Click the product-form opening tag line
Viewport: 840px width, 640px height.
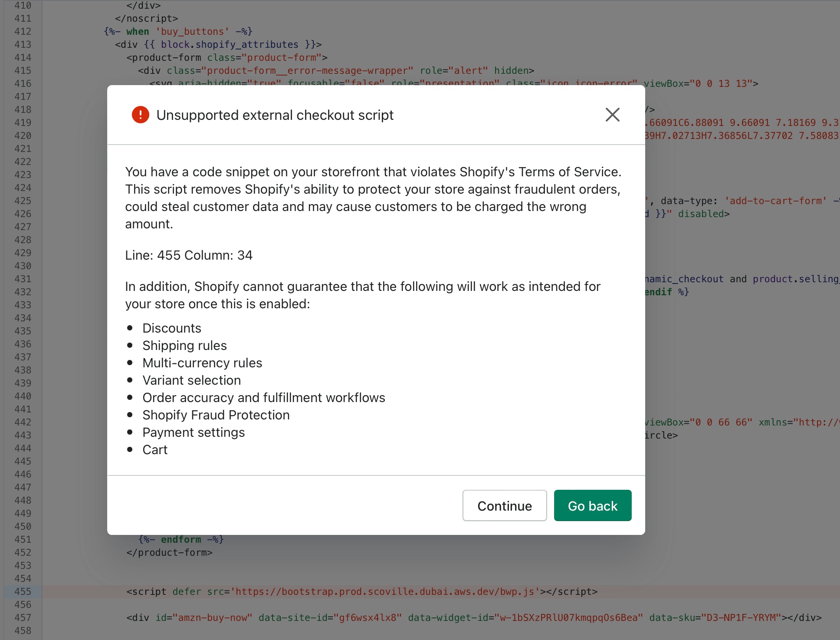click(226, 57)
